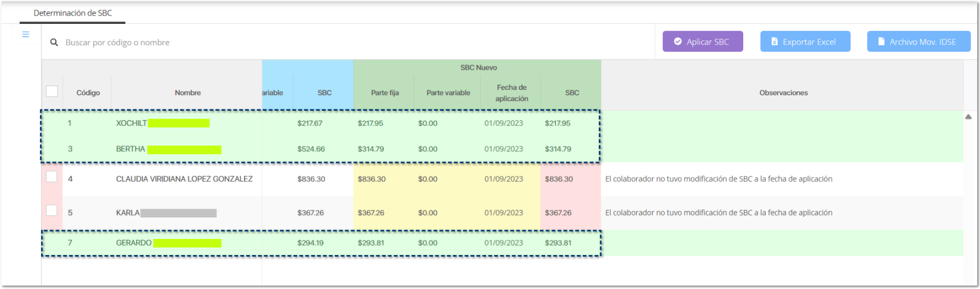Toggle the select-all header checkbox
The image size is (980, 289).
[52, 91]
